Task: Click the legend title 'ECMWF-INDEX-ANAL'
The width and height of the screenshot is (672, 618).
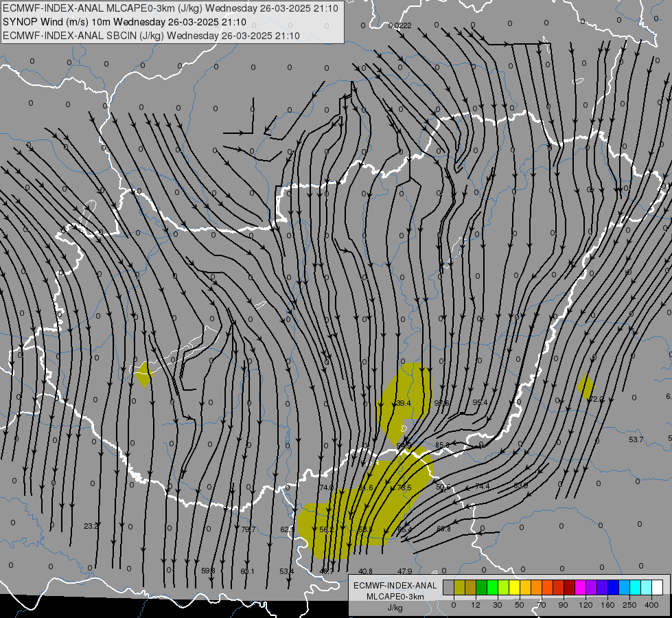Action: [395, 586]
